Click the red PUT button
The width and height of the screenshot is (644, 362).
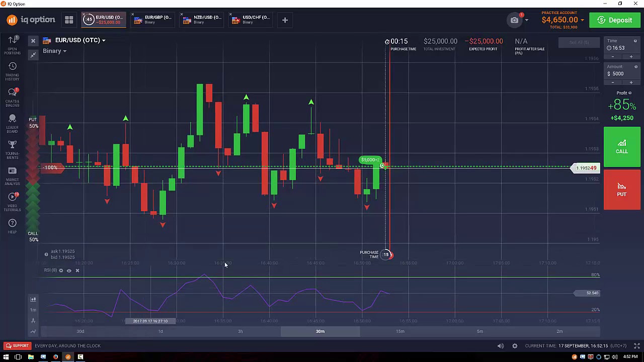(622, 190)
